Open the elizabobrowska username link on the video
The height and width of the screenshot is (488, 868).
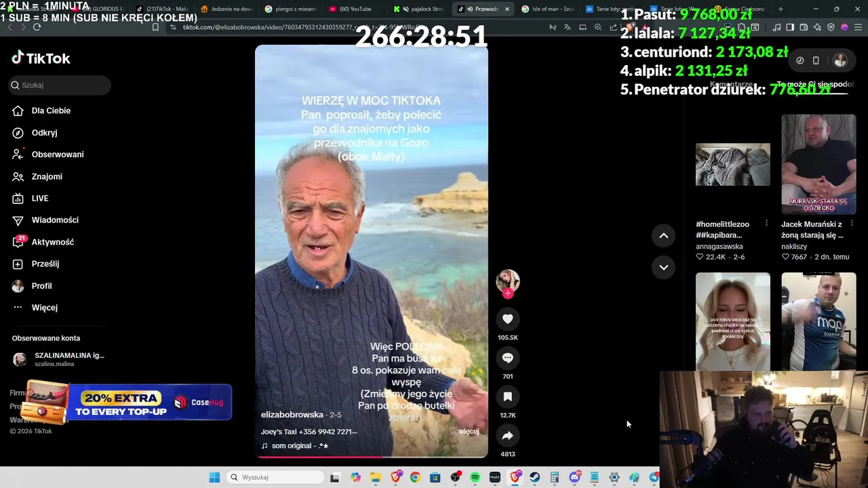292,415
